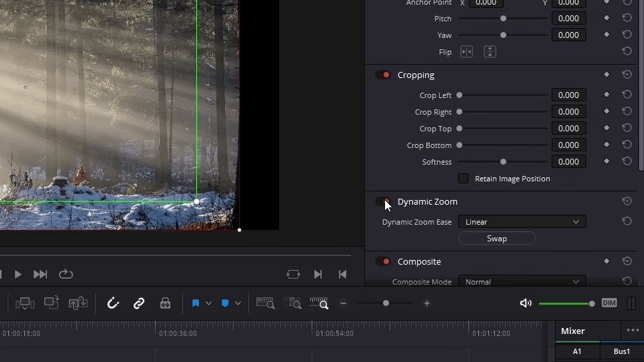The image size is (644, 362).
Task: Toggle loop playback
Action: 66,274
